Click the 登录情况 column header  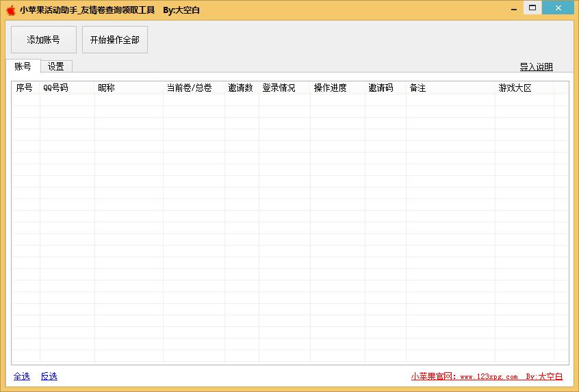[279, 88]
